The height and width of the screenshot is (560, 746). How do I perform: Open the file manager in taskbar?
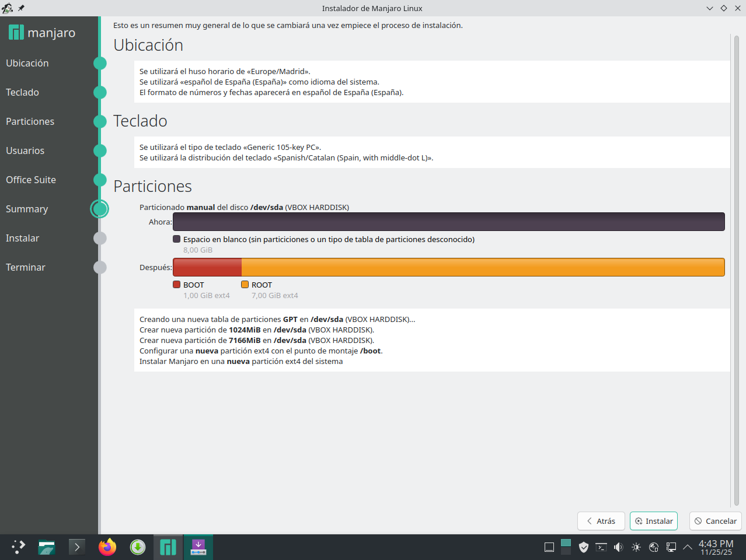(x=47, y=547)
